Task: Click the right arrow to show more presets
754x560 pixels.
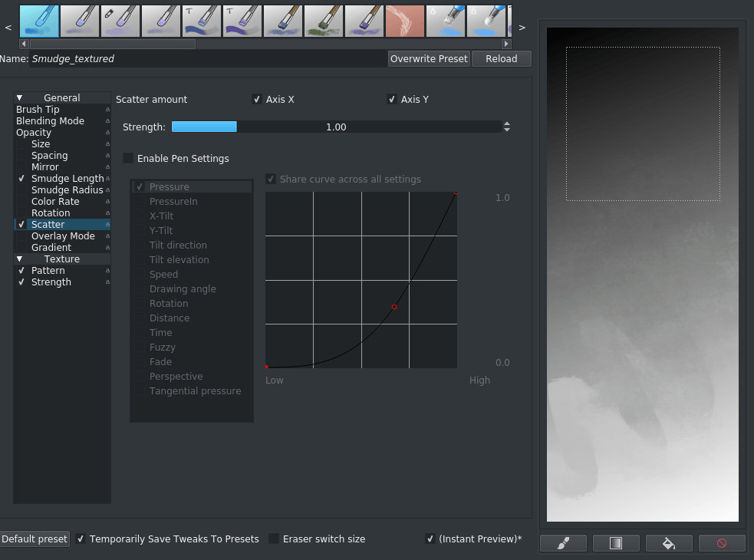Action: coord(522,26)
